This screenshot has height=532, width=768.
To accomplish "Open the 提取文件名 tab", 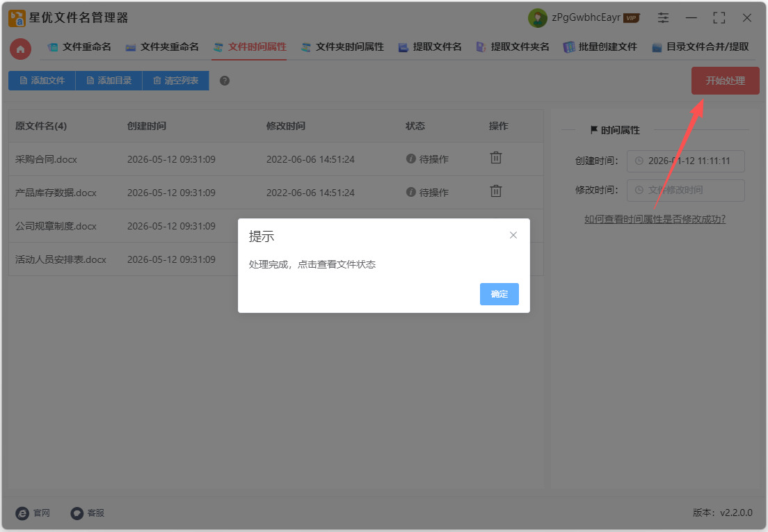I will tap(430, 47).
